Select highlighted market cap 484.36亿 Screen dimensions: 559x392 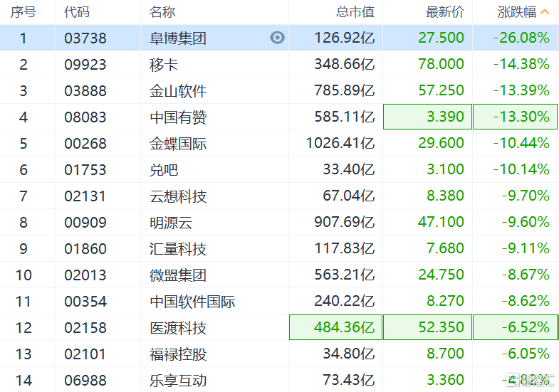point(335,327)
